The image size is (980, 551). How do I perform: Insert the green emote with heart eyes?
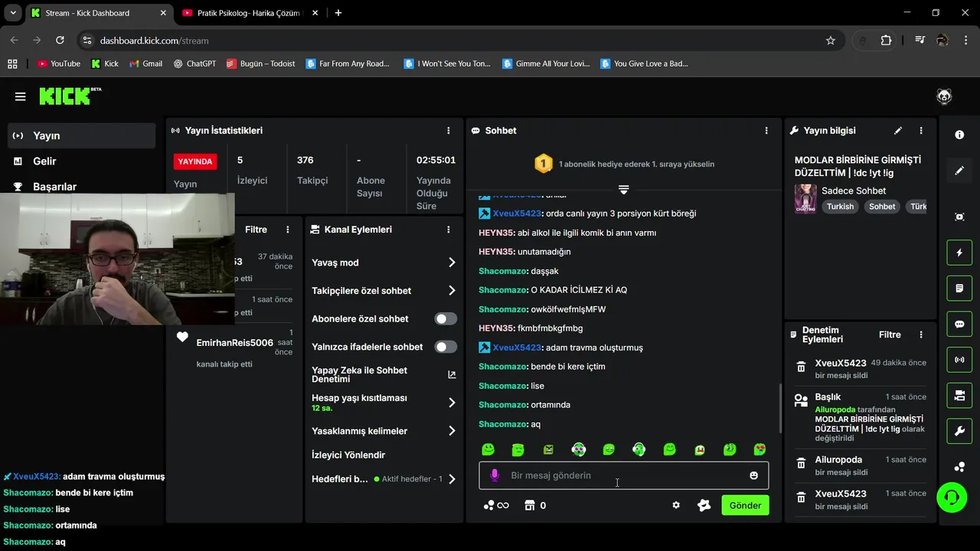(759, 449)
